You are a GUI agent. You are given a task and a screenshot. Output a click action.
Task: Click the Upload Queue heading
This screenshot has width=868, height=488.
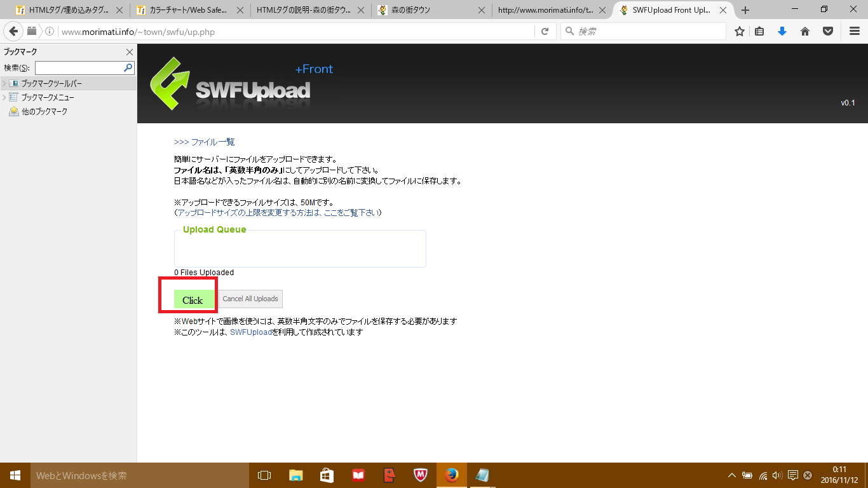coord(215,229)
